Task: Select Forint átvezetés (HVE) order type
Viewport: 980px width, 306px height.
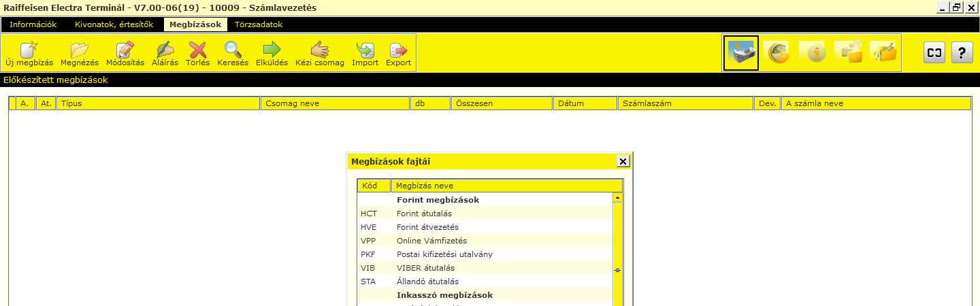Action: click(485, 227)
